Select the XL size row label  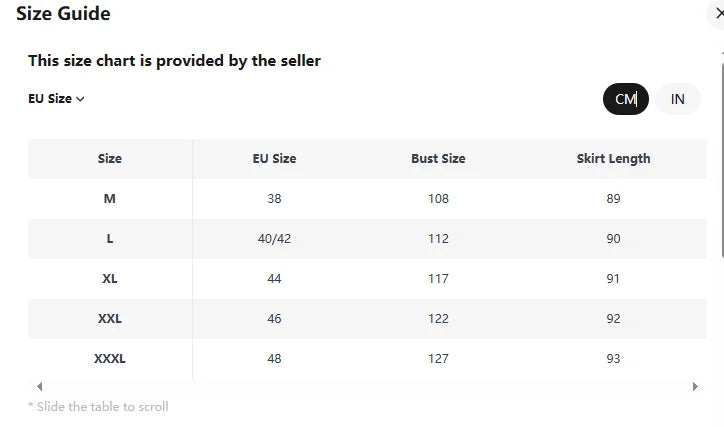coord(110,278)
